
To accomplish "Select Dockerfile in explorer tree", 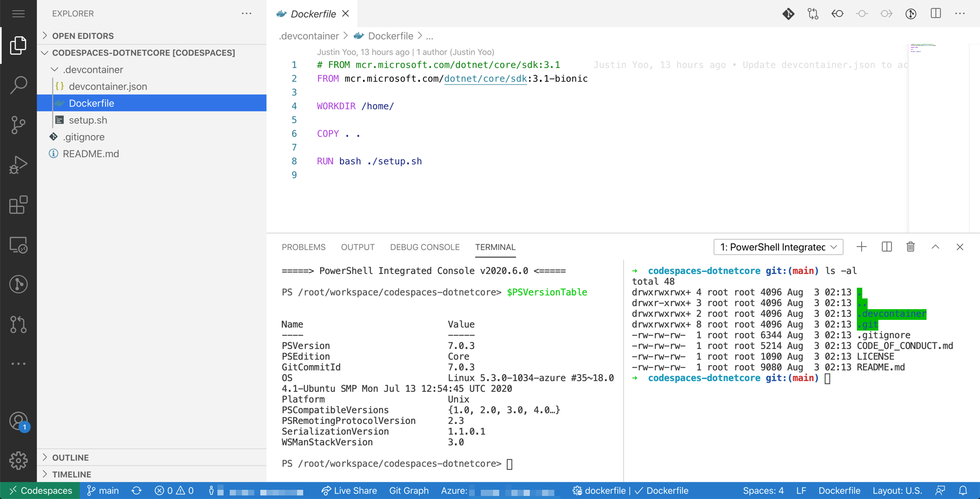I will (x=152, y=103).
